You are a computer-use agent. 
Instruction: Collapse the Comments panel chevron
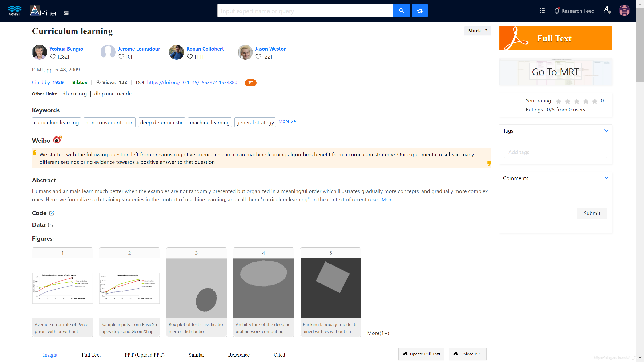coord(606,178)
